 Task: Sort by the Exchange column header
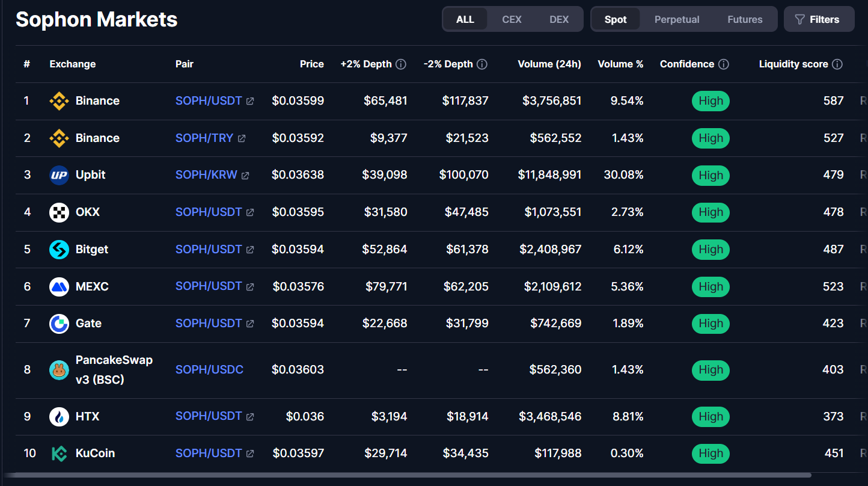click(x=73, y=64)
